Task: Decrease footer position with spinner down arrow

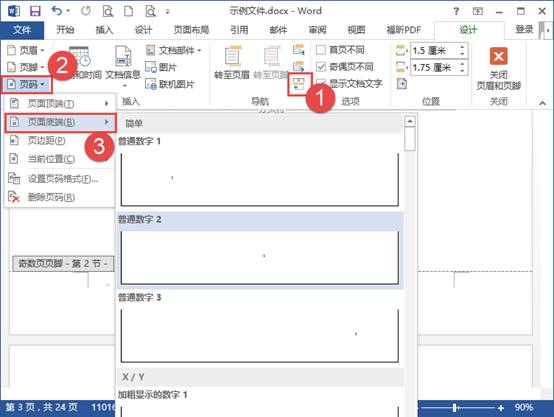Action: click(x=462, y=71)
